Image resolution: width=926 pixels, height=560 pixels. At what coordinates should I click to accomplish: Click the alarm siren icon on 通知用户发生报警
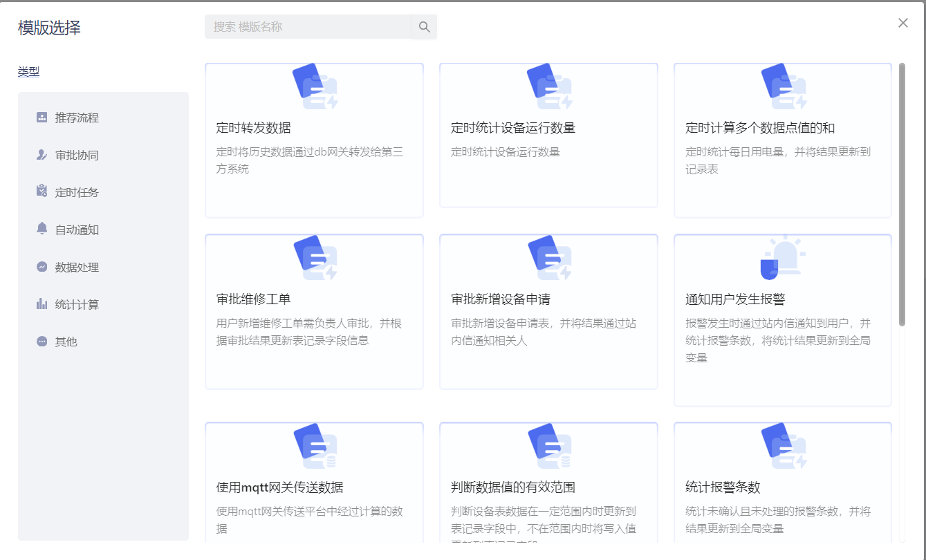click(782, 258)
